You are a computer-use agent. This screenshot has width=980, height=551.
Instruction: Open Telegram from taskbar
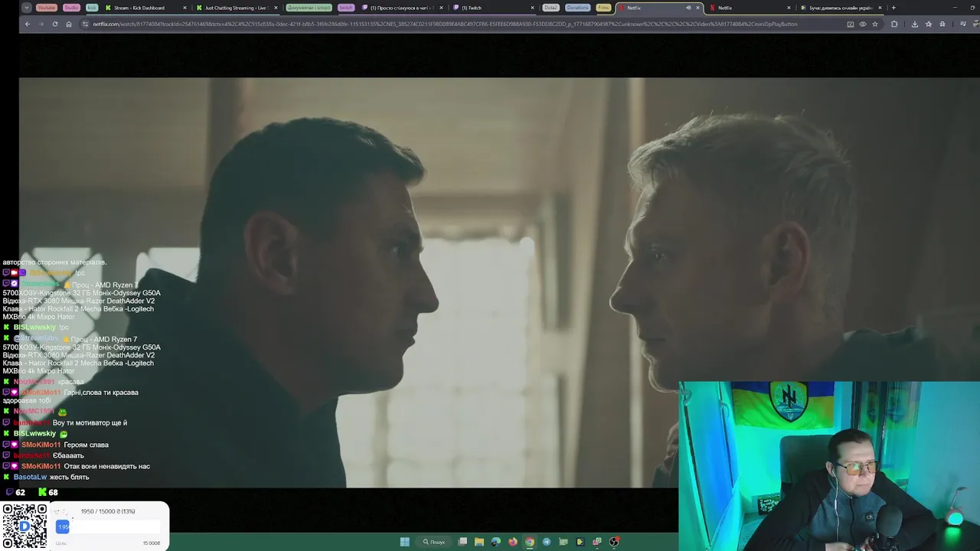tap(547, 542)
